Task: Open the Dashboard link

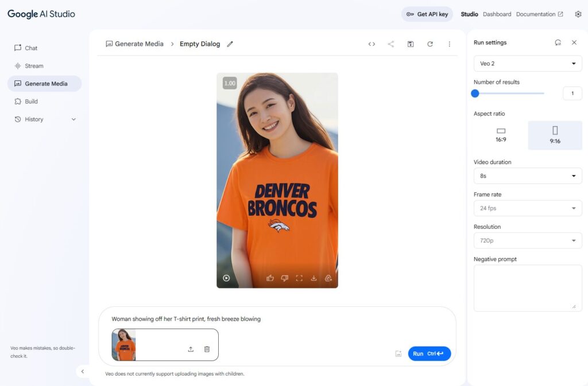Action: click(497, 14)
